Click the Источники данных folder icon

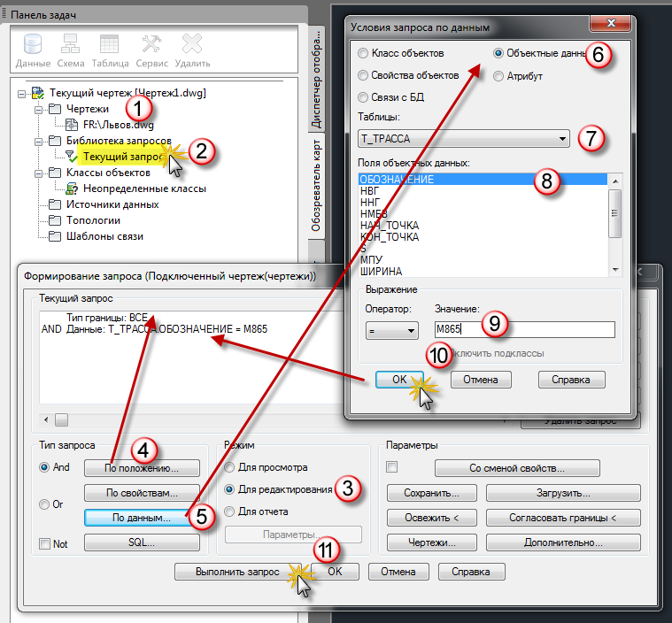[55, 204]
